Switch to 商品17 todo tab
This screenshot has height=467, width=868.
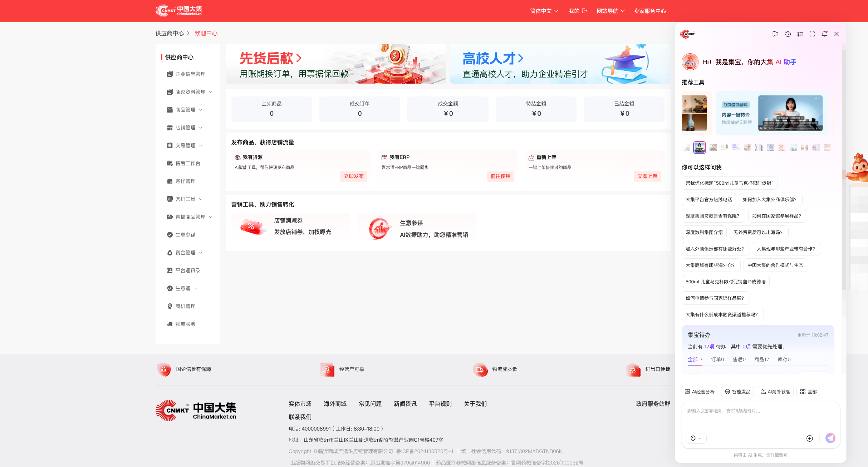761,359
